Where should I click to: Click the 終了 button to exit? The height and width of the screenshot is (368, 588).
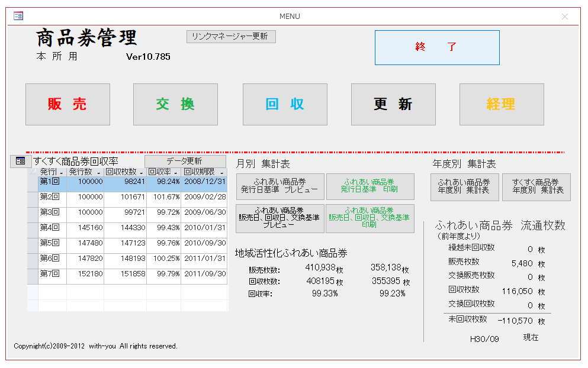click(x=436, y=47)
